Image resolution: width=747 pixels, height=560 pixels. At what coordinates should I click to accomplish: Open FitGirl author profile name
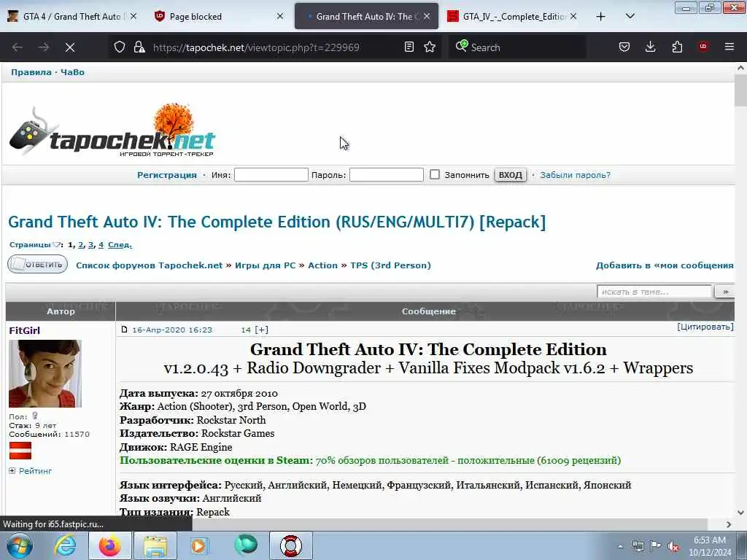pyautogui.click(x=24, y=330)
